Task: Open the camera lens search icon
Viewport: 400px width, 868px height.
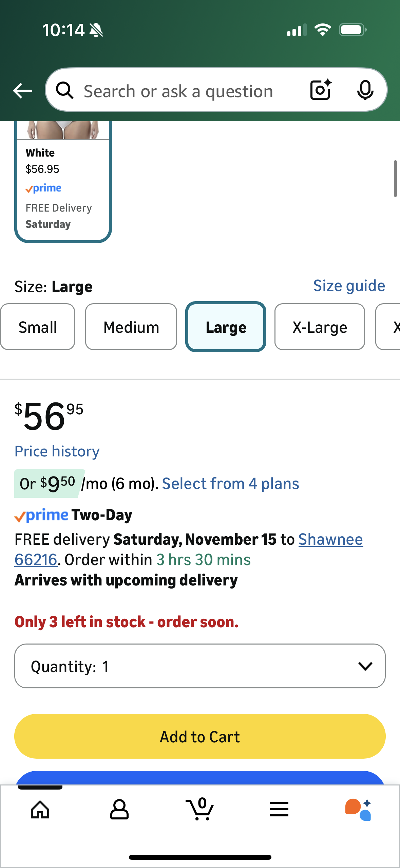Action: click(x=321, y=90)
